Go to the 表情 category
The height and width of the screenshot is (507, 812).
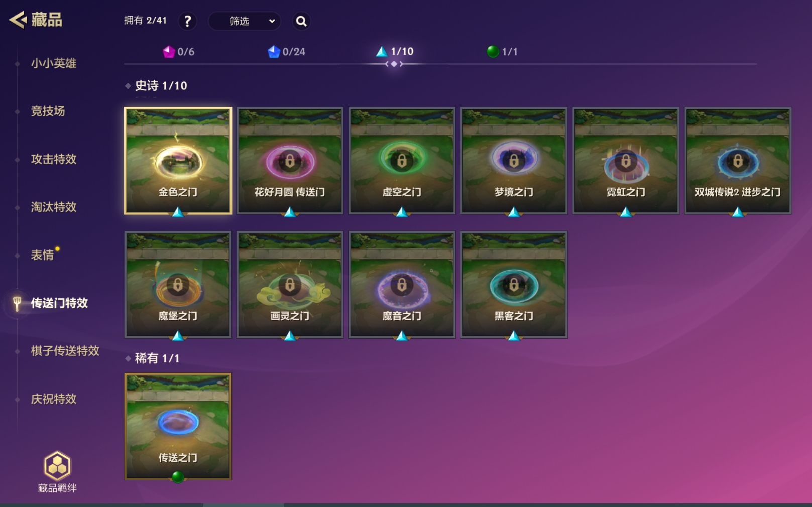click(42, 255)
